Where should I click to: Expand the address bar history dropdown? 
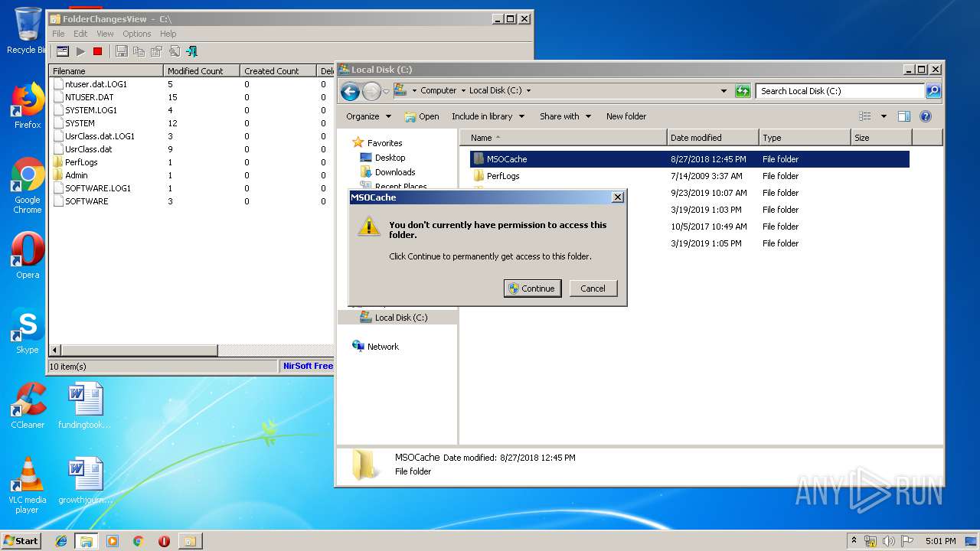[x=724, y=91]
